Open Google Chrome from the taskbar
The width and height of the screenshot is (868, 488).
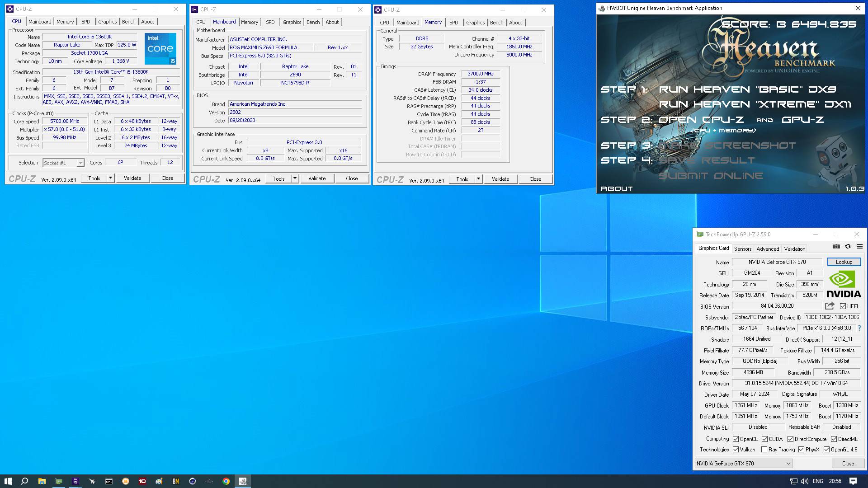[x=226, y=481]
